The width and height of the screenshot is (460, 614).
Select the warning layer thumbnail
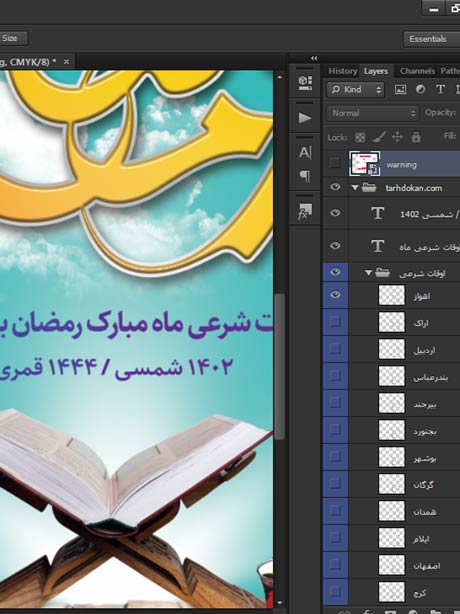pos(364,164)
